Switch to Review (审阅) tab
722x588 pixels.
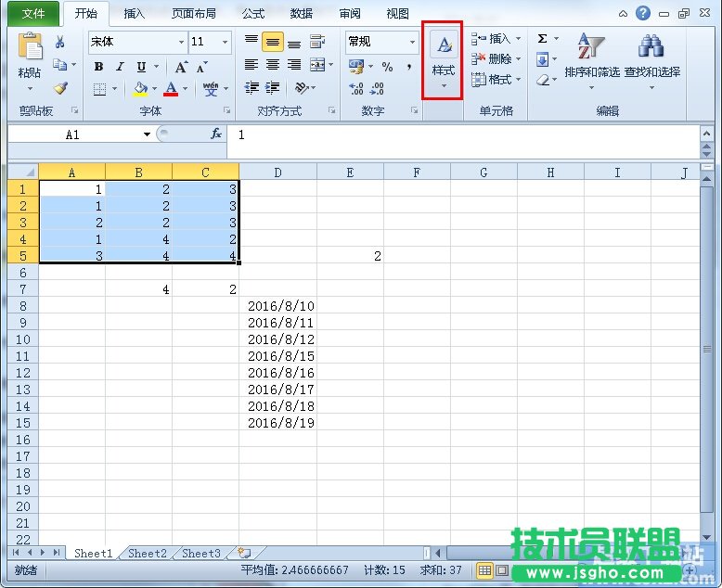(x=350, y=14)
